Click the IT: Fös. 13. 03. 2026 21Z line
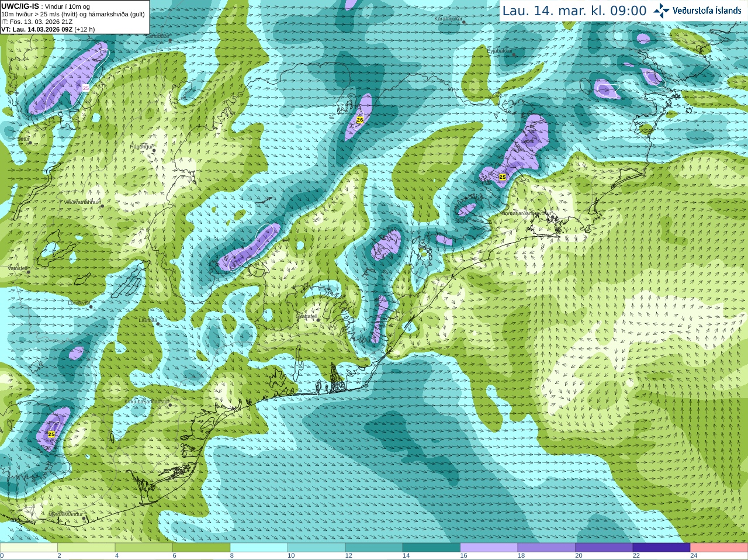748x560 pixels. tap(37, 22)
